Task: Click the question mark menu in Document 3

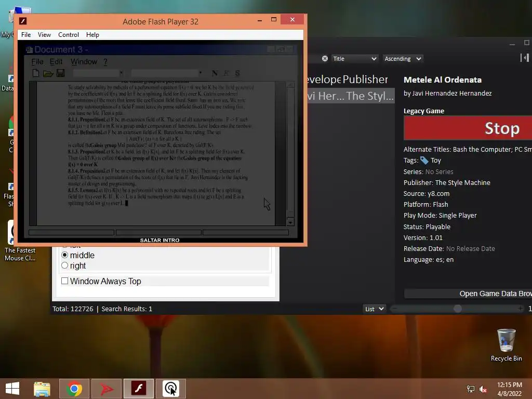Action: (105, 62)
